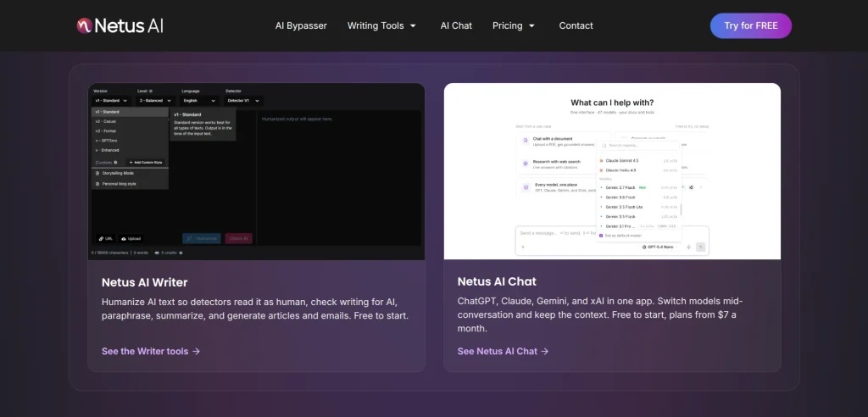
Task: Expand the Pricing menu
Action: (x=514, y=25)
